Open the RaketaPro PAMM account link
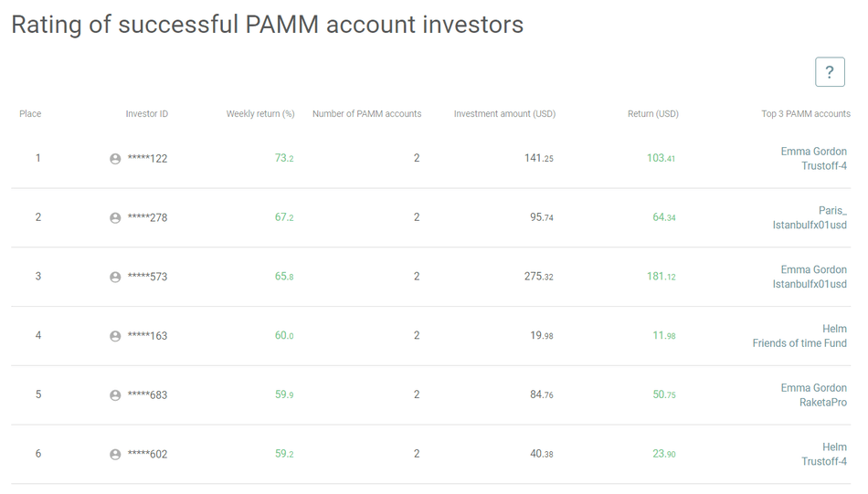Viewport: 868px width, 494px height. [x=822, y=403]
